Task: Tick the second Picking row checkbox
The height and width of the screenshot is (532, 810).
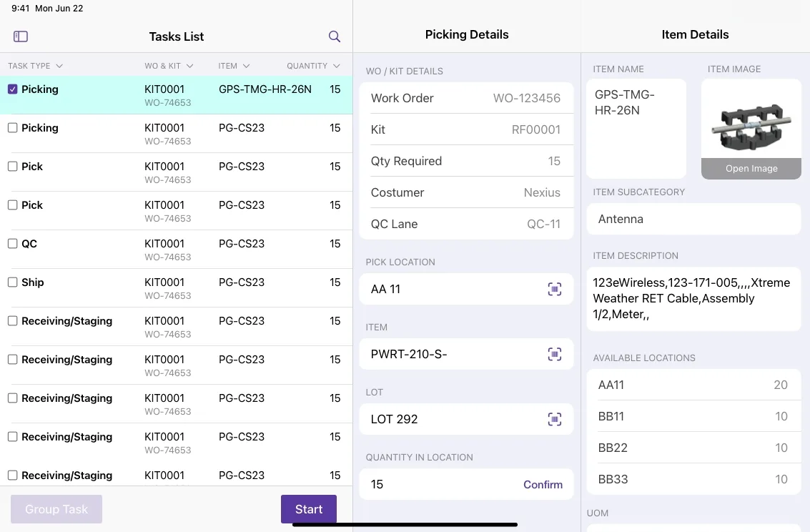Action: [x=13, y=128]
